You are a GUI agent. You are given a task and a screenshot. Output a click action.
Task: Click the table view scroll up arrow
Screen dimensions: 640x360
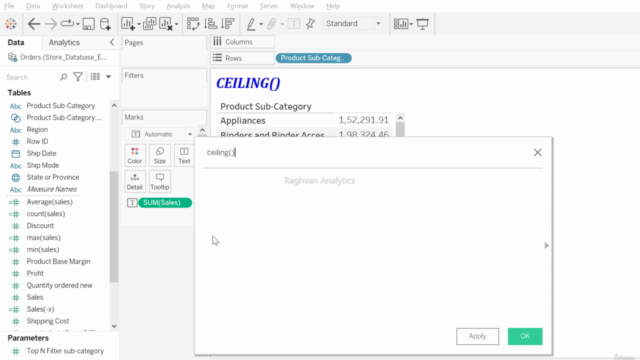pos(400,118)
